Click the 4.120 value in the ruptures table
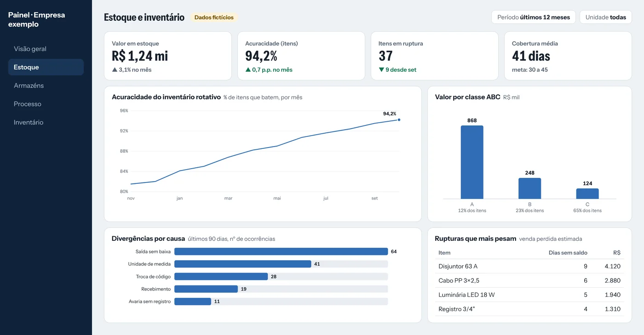The image size is (644, 335). [x=612, y=266]
